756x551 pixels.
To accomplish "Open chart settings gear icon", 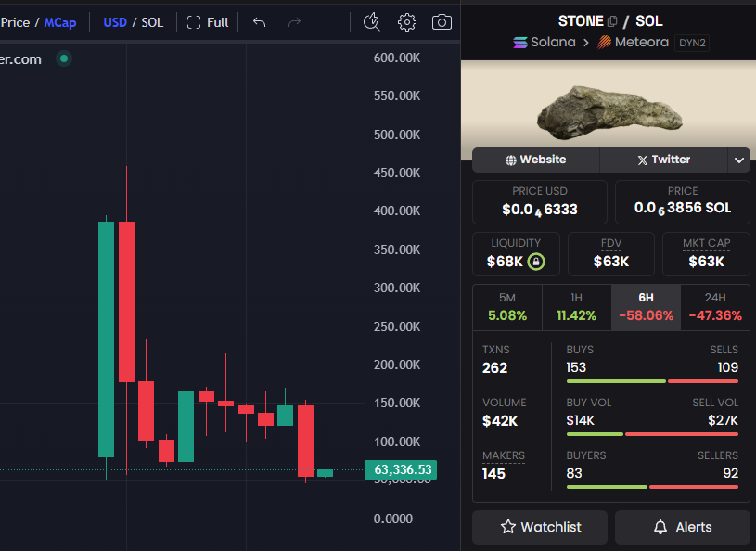I will pyautogui.click(x=407, y=22).
